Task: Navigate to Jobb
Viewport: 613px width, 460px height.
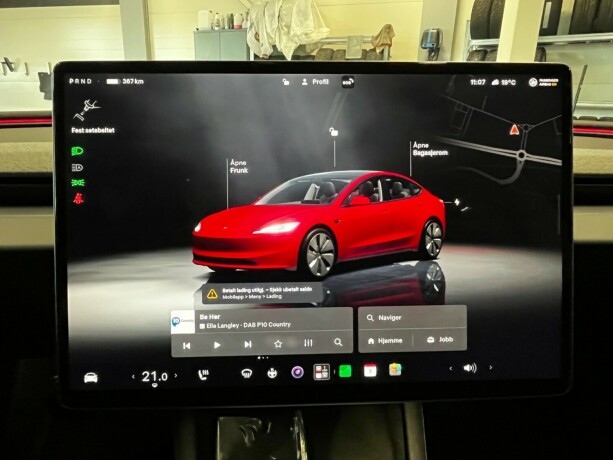Action: click(x=440, y=340)
